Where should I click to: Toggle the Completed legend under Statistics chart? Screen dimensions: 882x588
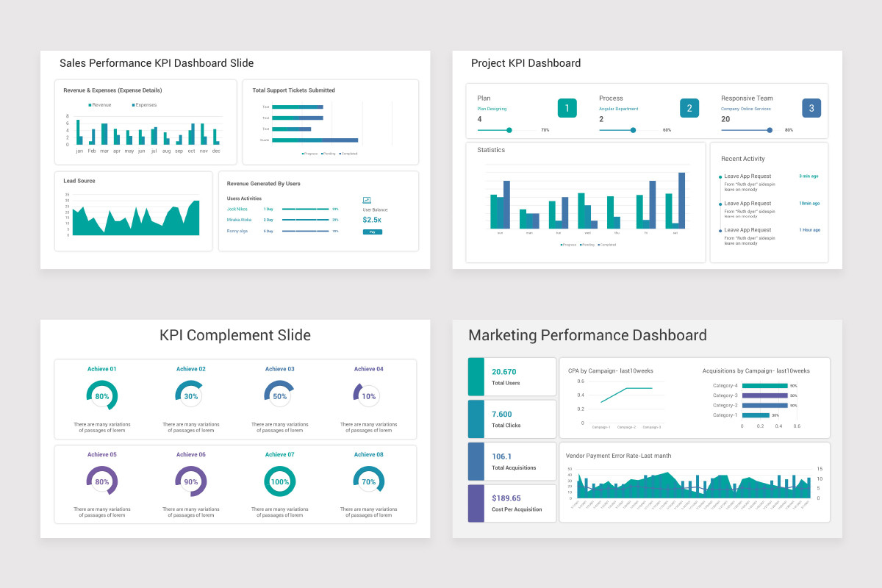point(609,245)
